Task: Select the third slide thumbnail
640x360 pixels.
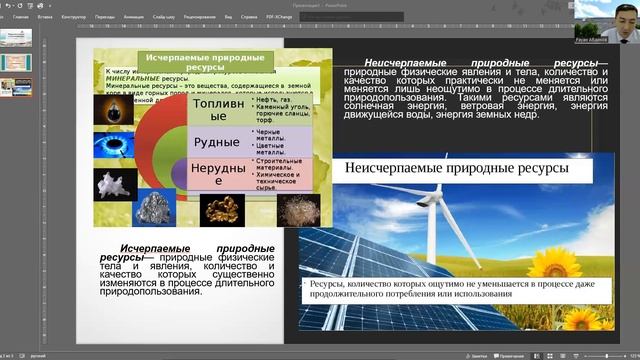Action: (x=16, y=87)
